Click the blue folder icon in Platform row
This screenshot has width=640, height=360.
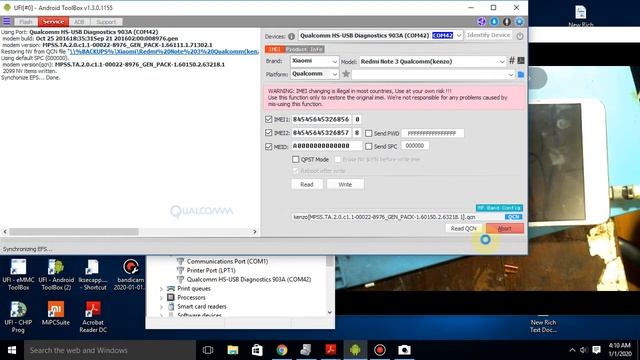pyautogui.click(x=521, y=75)
